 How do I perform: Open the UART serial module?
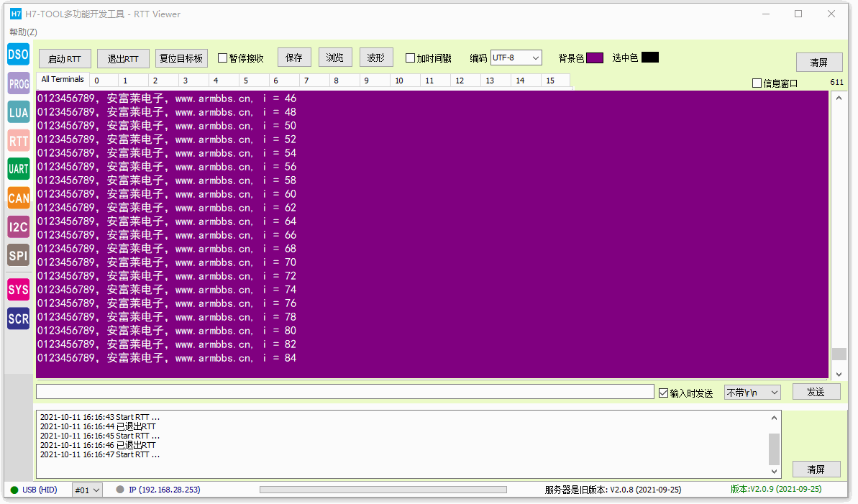[18, 169]
